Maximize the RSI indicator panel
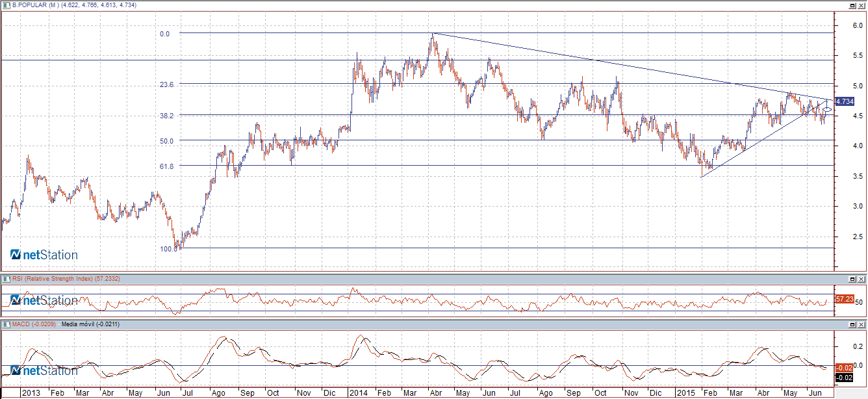Viewport: 868px width, 399px height. [852, 279]
